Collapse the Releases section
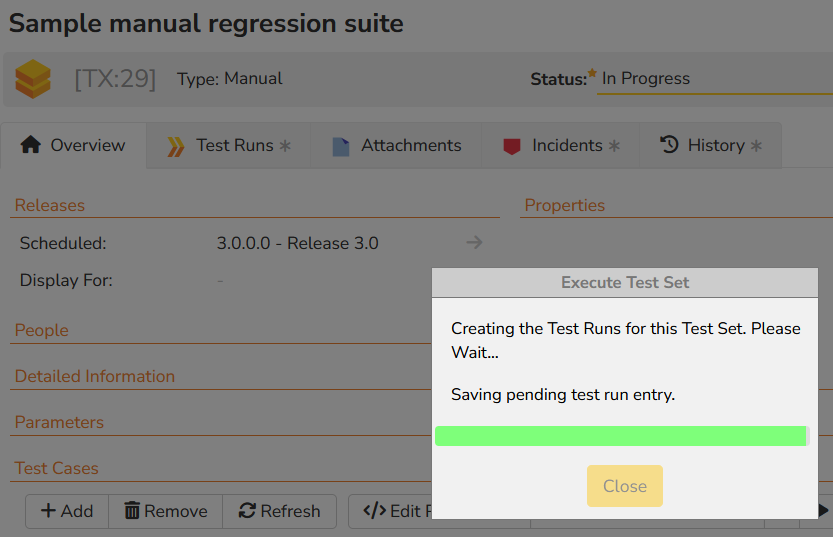 [x=50, y=205]
